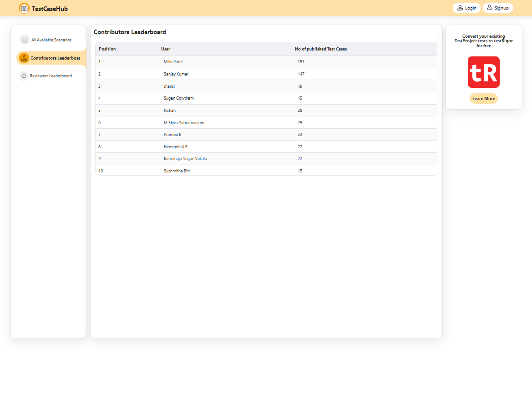Screen dimensions: 532x393
Task: Click the add-user icon in Signup button
Action: coord(490,8)
